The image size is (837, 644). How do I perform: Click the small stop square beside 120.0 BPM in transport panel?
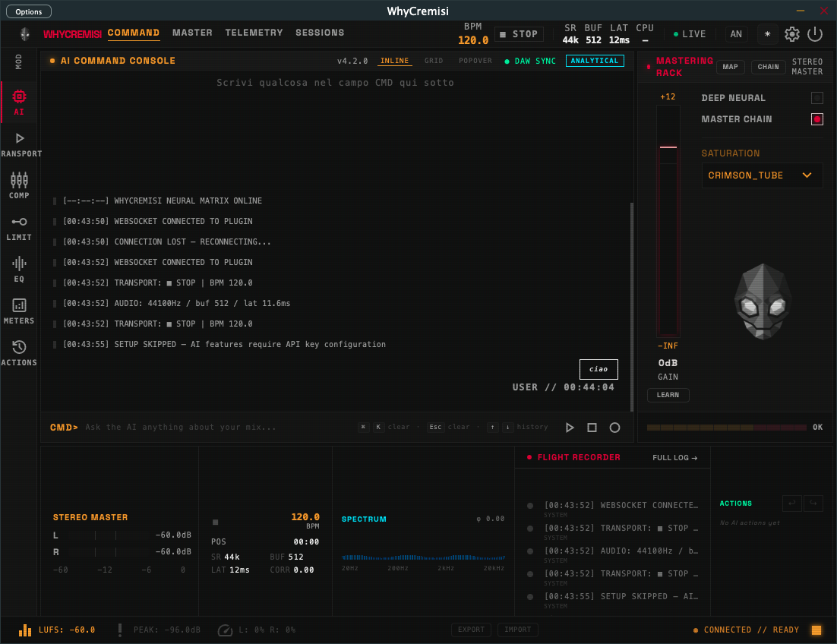(215, 522)
